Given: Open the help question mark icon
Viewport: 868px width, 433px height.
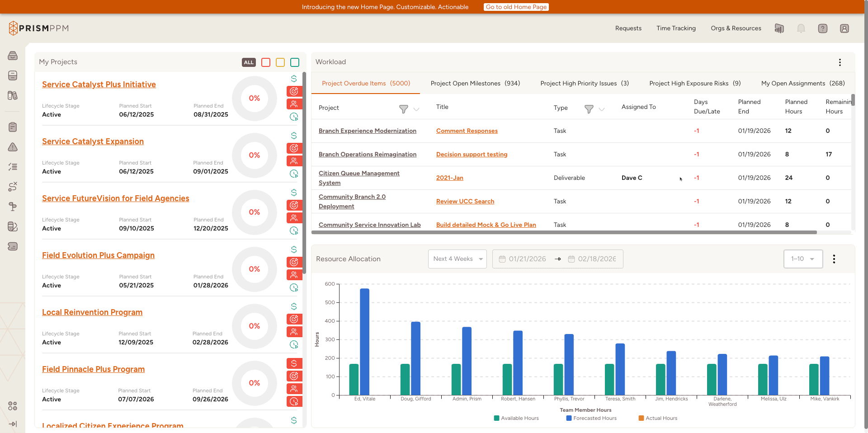Looking at the screenshot, I should click(x=822, y=28).
